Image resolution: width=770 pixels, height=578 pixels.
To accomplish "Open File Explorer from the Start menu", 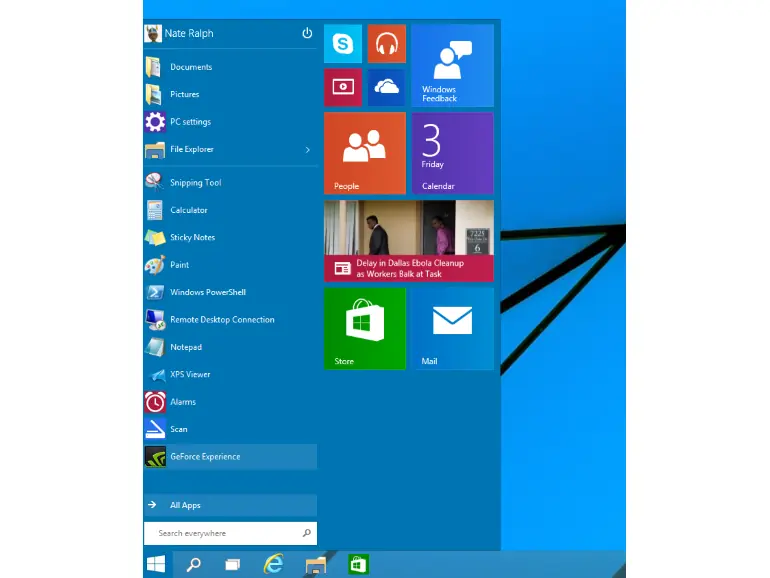I will pyautogui.click(x=230, y=149).
